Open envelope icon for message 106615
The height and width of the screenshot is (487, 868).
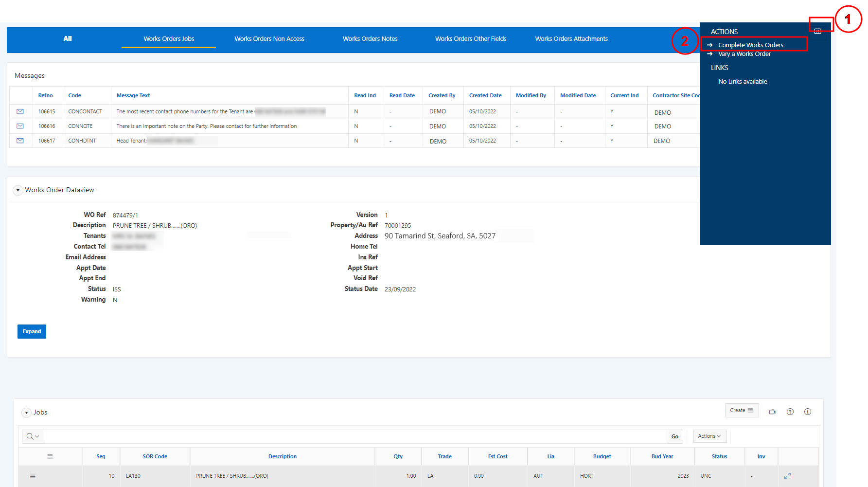20,111
